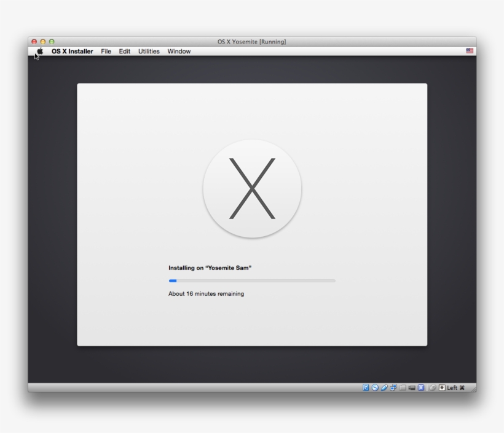This screenshot has width=504, height=433.
Task: Click the US keyboard layout flag icon
Action: pyautogui.click(x=468, y=52)
